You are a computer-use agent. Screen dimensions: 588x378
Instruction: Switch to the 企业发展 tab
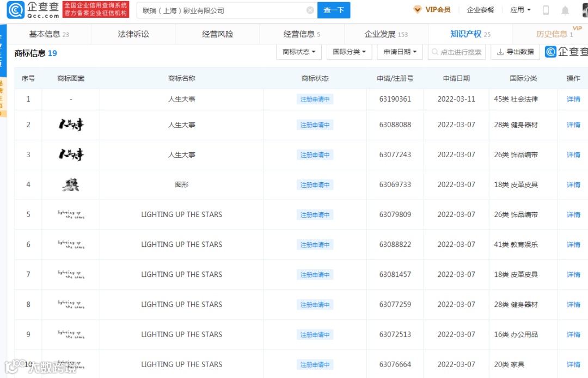pos(386,34)
